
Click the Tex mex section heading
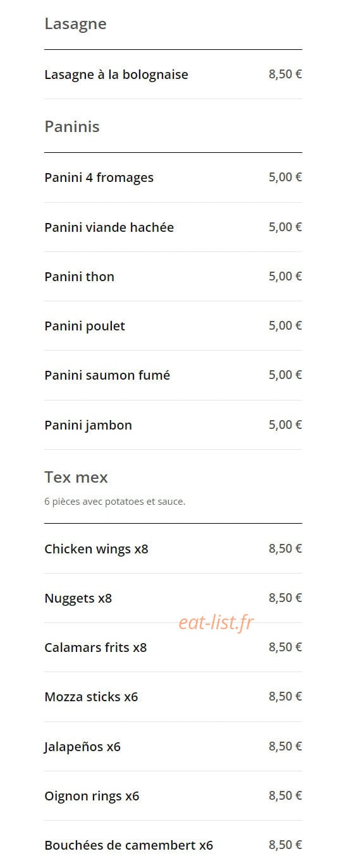tap(76, 477)
